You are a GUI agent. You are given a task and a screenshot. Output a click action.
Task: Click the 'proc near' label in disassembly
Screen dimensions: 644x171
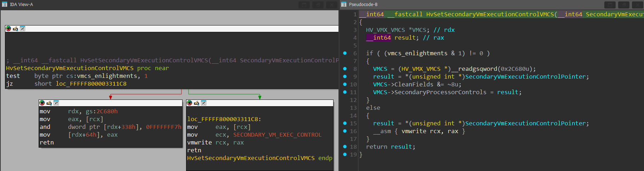(153, 68)
